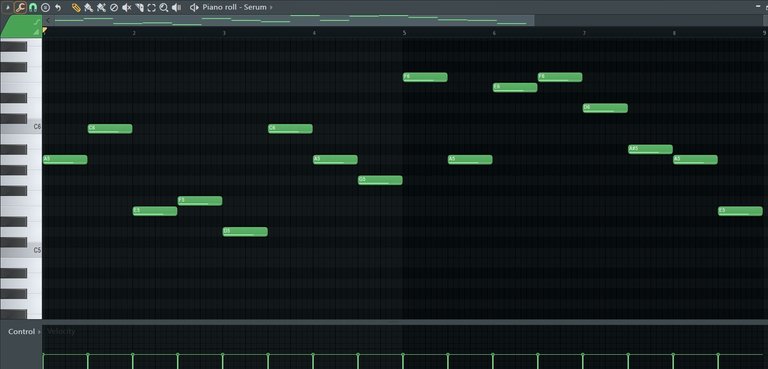
Task: Click bar 5 on the timeline ruler
Action: 404,33
